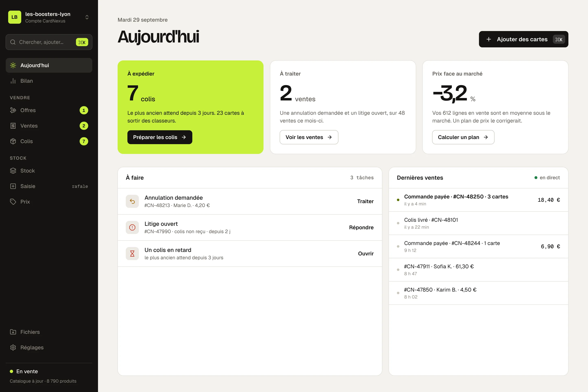Screen dimensions: 588x392
Task: Click the Colis box icon
Action: coord(13,141)
